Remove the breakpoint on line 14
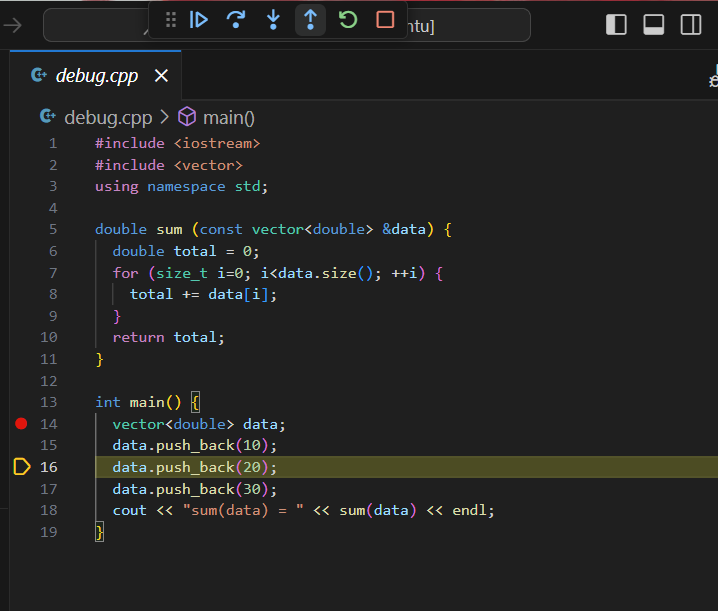The image size is (718, 611). click(22, 424)
